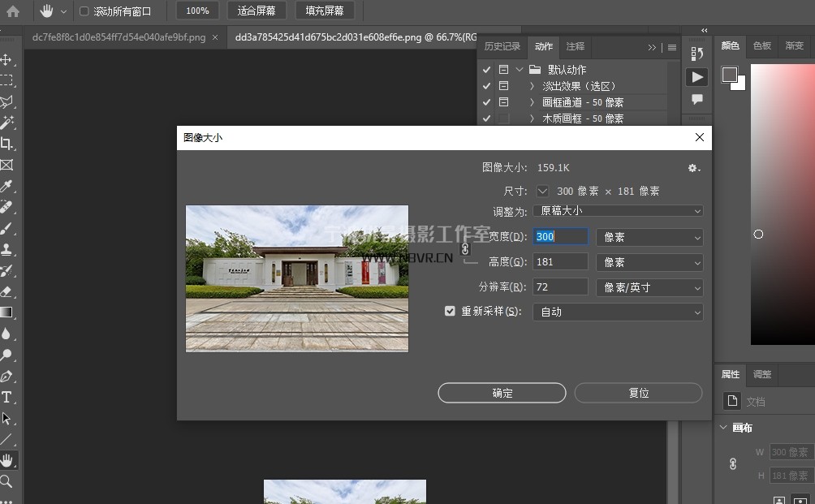Viewport: 815px width, 504px height.
Task: Click the play button panel icon
Action: [696, 76]
